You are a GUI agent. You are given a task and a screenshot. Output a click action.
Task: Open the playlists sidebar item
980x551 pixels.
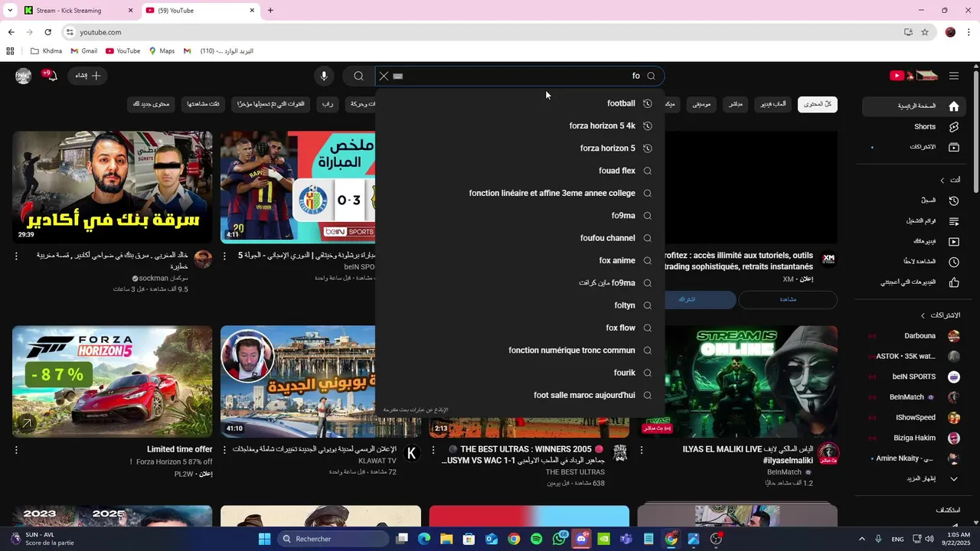pos(912,221)
